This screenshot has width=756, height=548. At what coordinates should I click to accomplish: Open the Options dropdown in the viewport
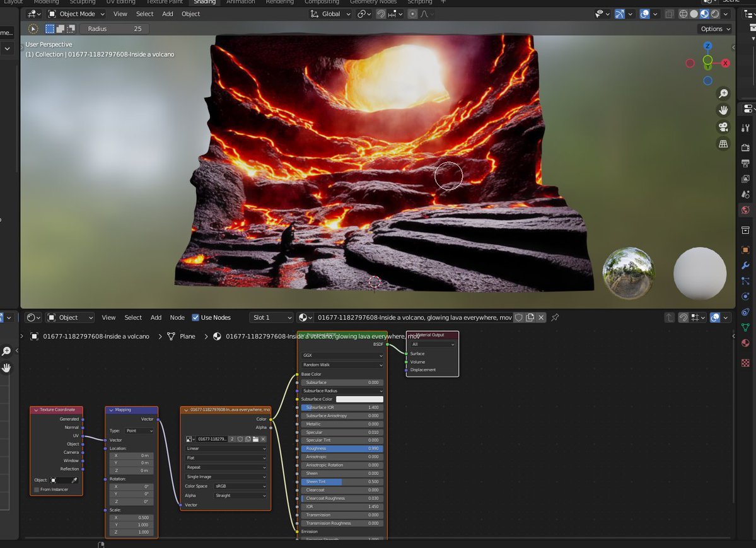click(716, 29)
